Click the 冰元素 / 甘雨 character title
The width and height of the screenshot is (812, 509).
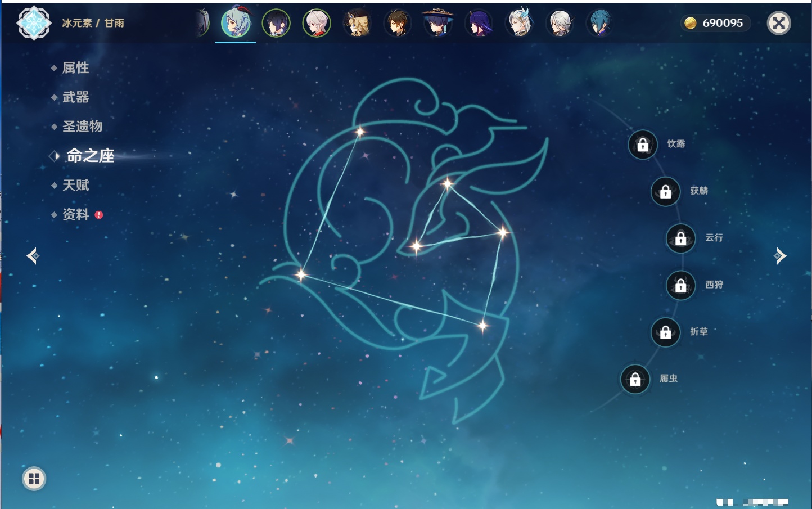93,23
